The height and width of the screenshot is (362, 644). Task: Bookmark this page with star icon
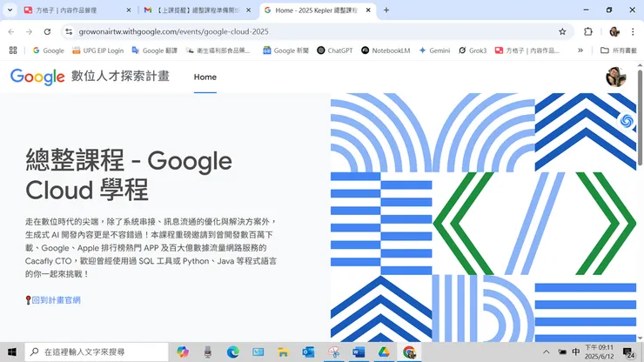(562, 31)
